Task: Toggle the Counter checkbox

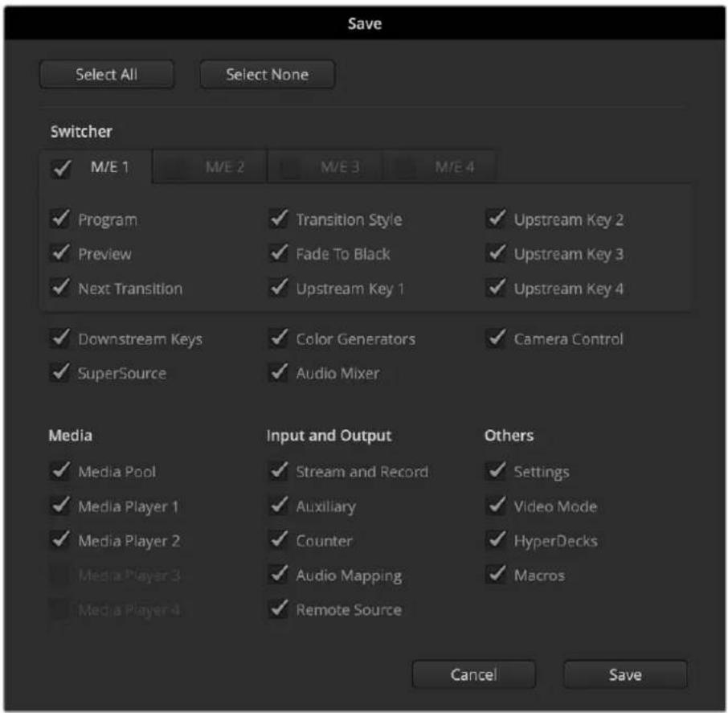Action: pyautogui.click(x=279, y=540)
